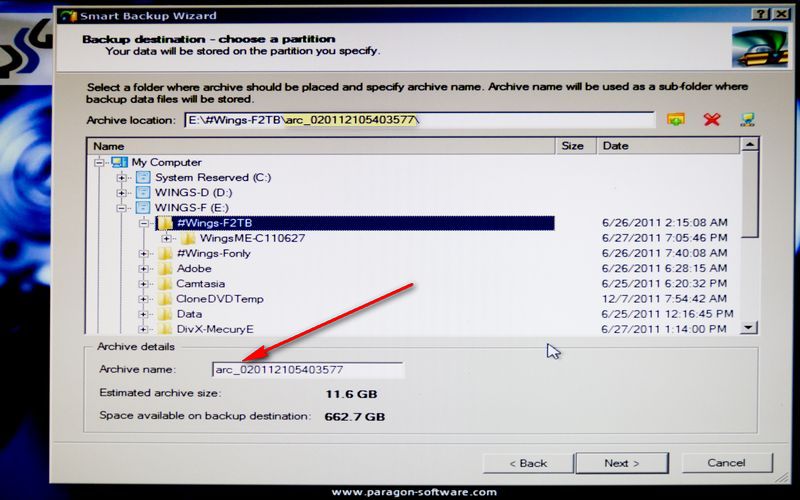Click the Size column header
The height and width of the screenshot is (500, 800).
576,146
